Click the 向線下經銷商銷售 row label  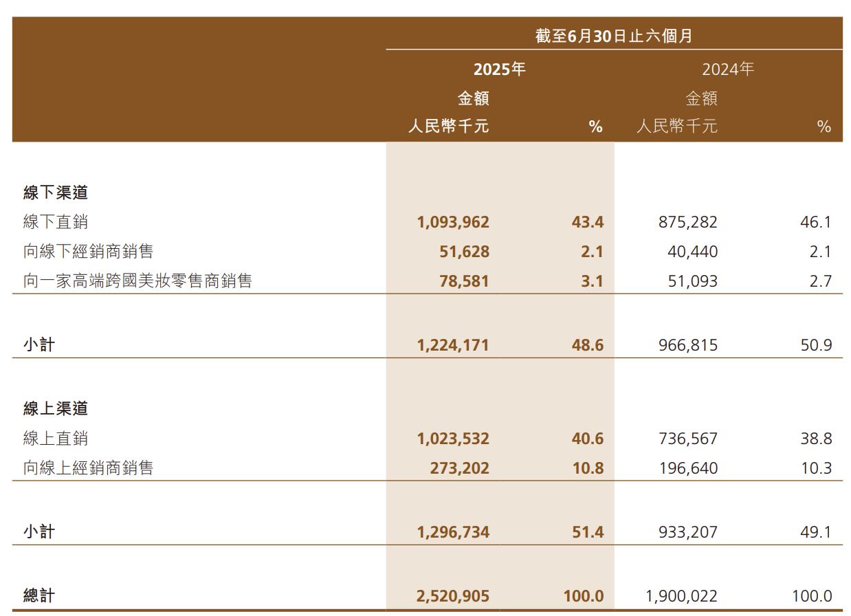[88, 252]
